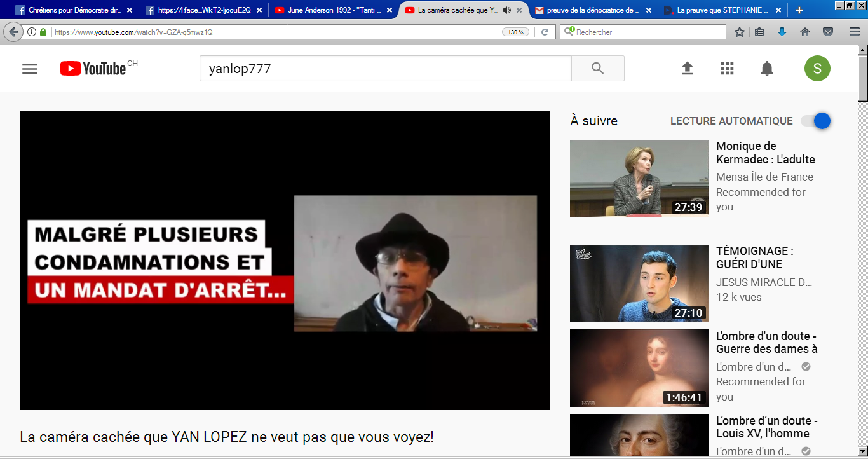Run the YouTube search magnifier button

[x=597, y=69]
